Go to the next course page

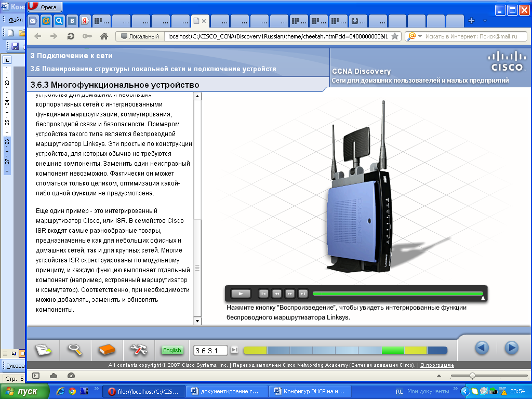click(x=511, y=348)
